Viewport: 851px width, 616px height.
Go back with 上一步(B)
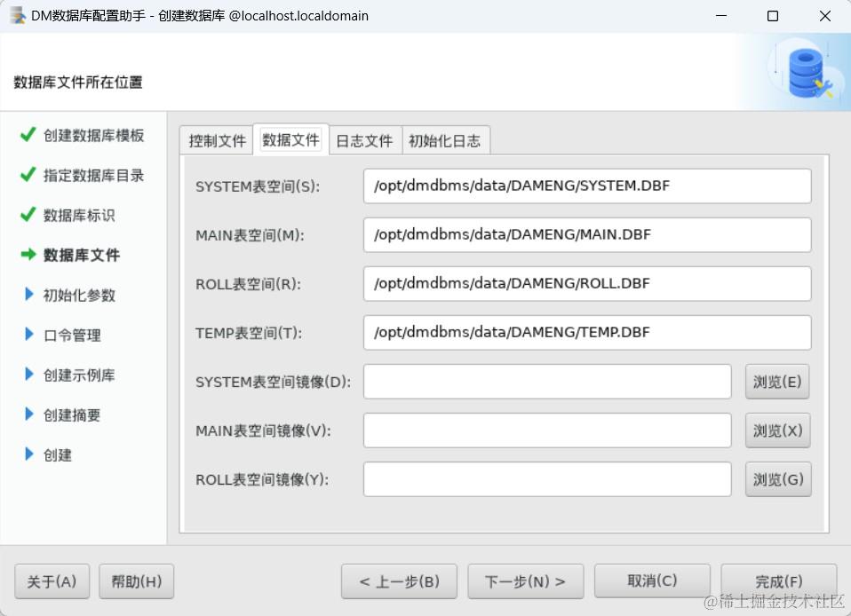pyautogui.click(x=399, y=581)
